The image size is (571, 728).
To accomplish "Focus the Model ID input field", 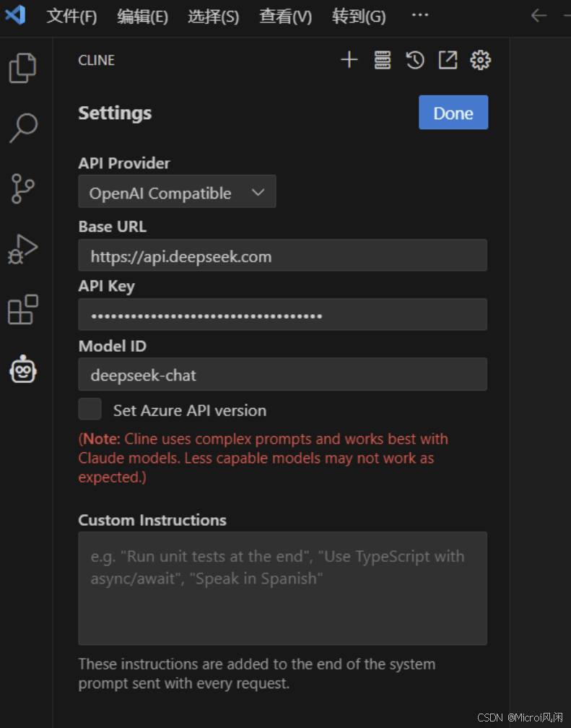I will tap(282, 374).
